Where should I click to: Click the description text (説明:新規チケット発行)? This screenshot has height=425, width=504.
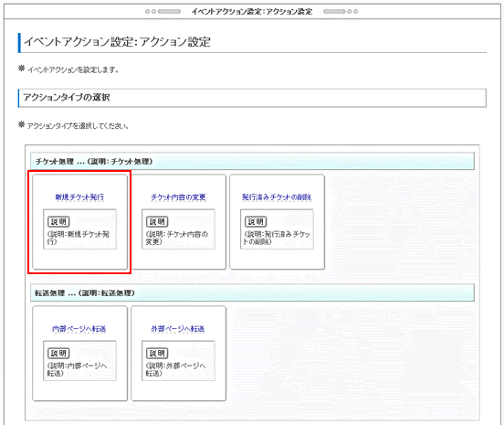79,238
